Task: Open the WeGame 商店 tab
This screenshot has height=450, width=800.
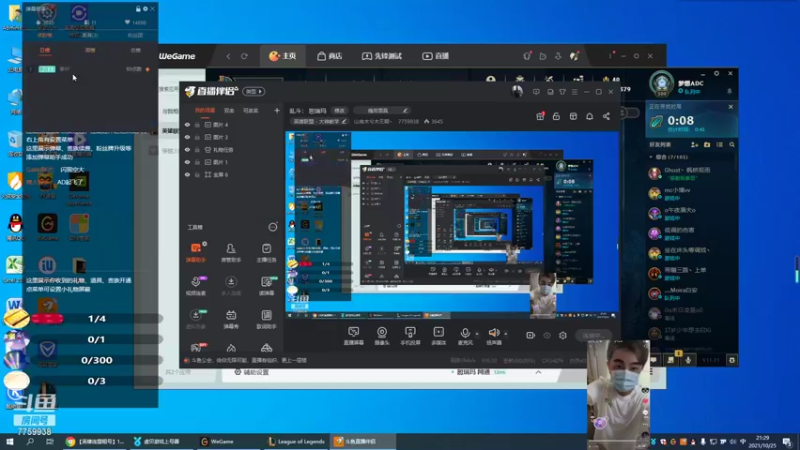Action: coord(330,56)
